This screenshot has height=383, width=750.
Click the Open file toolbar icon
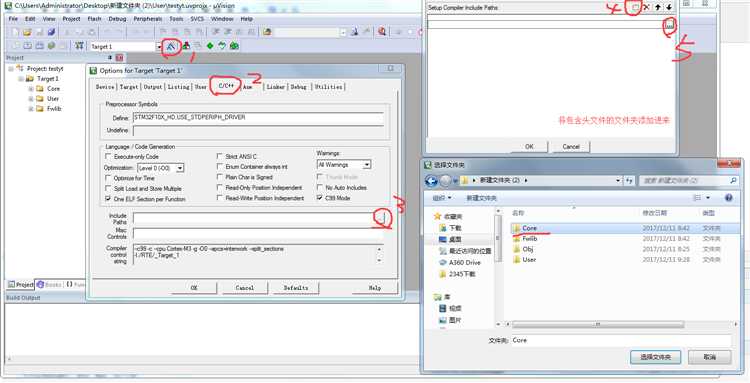click(27, 32)
